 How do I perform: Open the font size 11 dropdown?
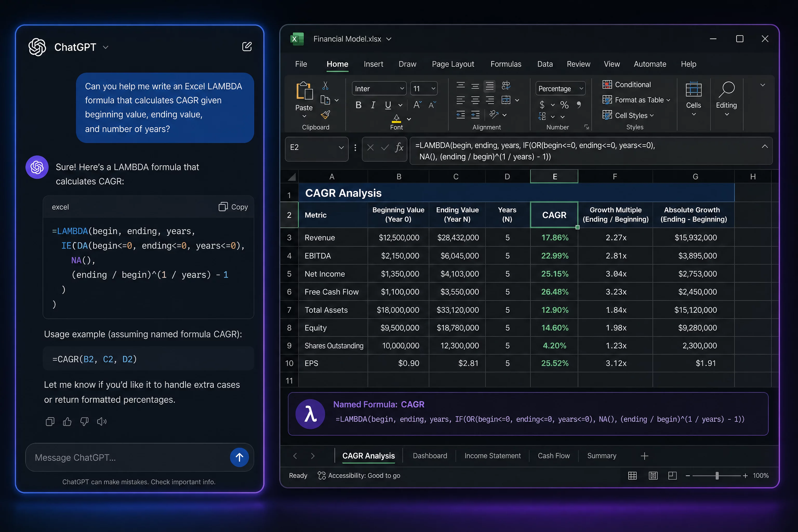click(x=433, y=89)
